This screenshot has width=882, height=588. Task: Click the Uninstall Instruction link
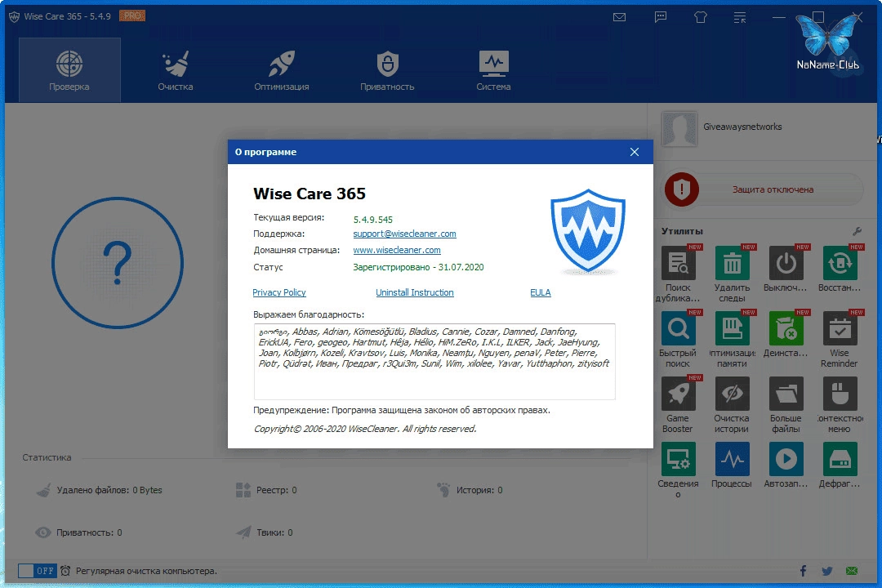coord(415,292)
